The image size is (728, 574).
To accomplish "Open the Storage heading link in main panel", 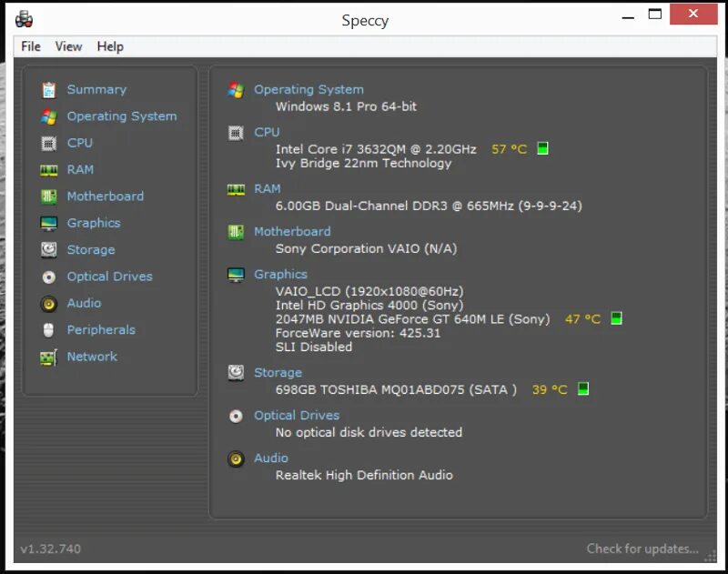I will 278,373.
